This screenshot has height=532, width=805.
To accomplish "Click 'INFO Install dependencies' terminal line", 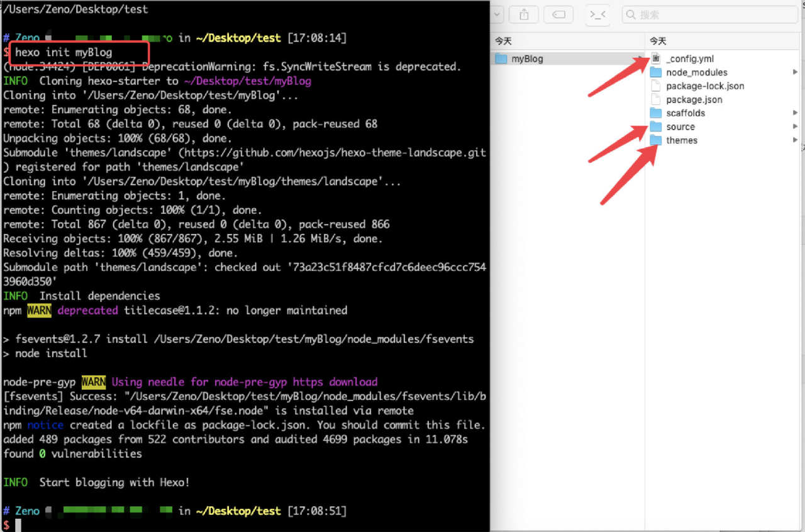I will pos(82,296).
